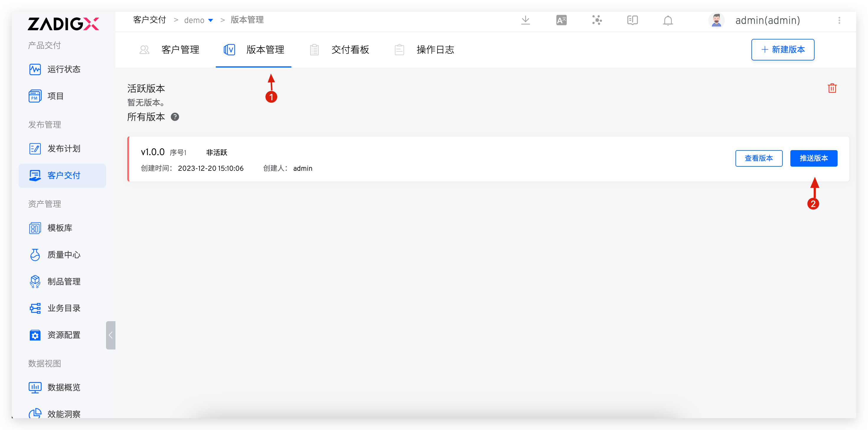Click the help question mark beside 所有版本
This screenshot has height=430, width=868.
click(x=175, y=117)
